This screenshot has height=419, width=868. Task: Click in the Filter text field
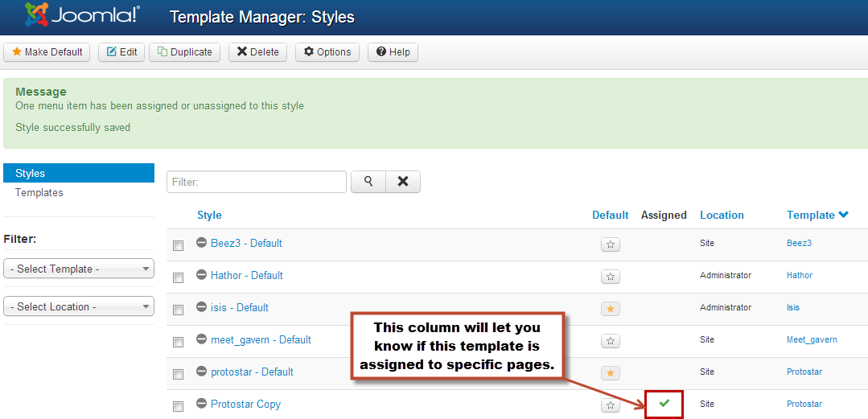pyautogui.click(x=257, y=182)
